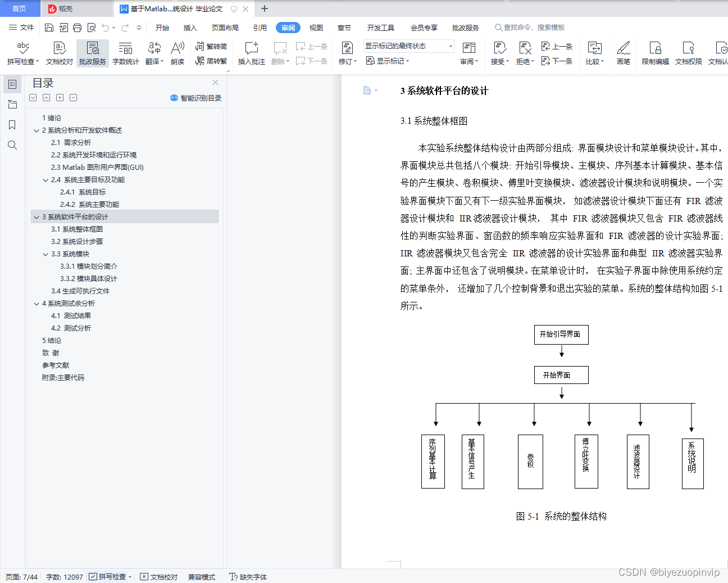728x583 pixels.
Task: Start 朗读 read aloud
Action: 178,53
